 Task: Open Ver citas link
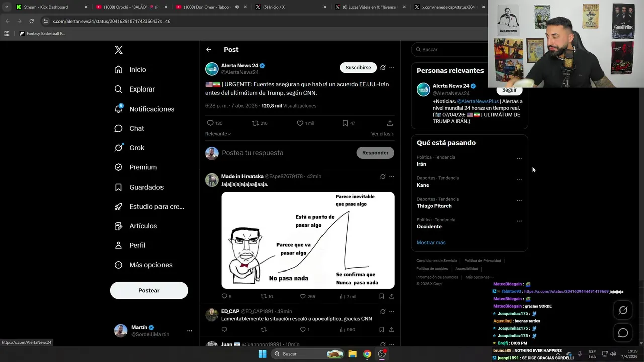[382, 134]
